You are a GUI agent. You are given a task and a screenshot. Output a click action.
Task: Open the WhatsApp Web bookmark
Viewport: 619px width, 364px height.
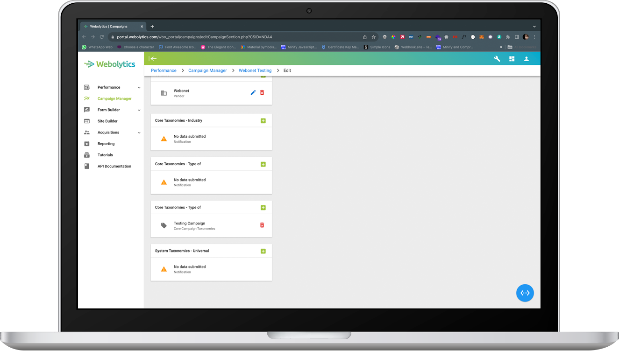(x=97, y=47)
